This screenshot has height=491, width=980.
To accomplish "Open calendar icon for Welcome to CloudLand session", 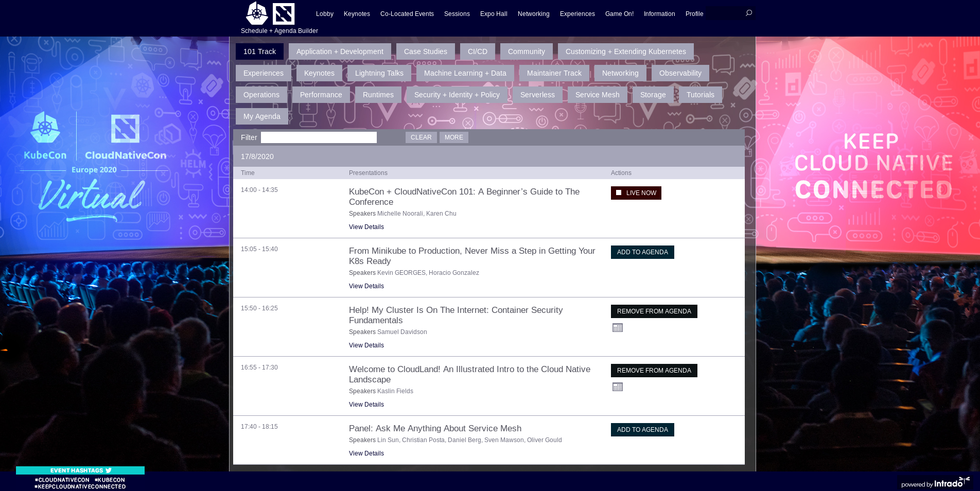I will tap(618, 387).
